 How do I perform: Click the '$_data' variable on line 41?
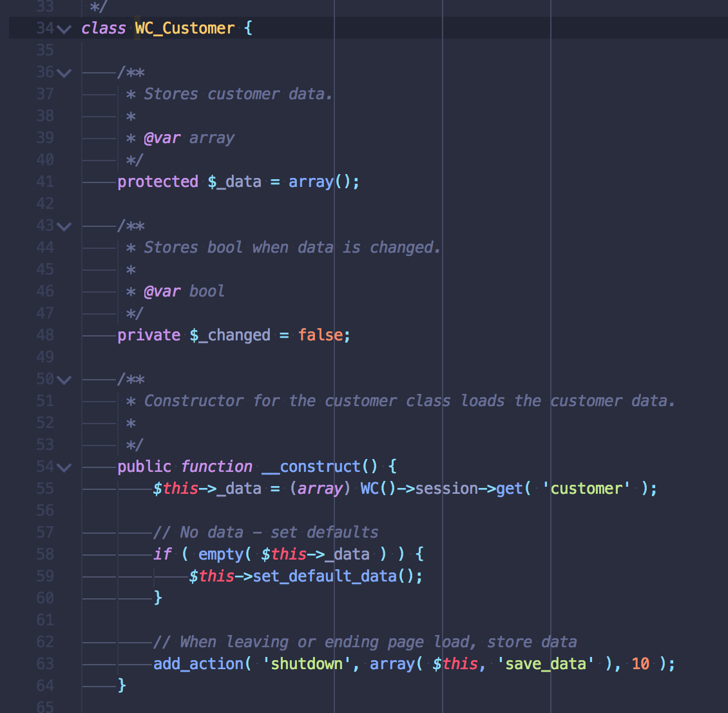[x=235, y=182]
